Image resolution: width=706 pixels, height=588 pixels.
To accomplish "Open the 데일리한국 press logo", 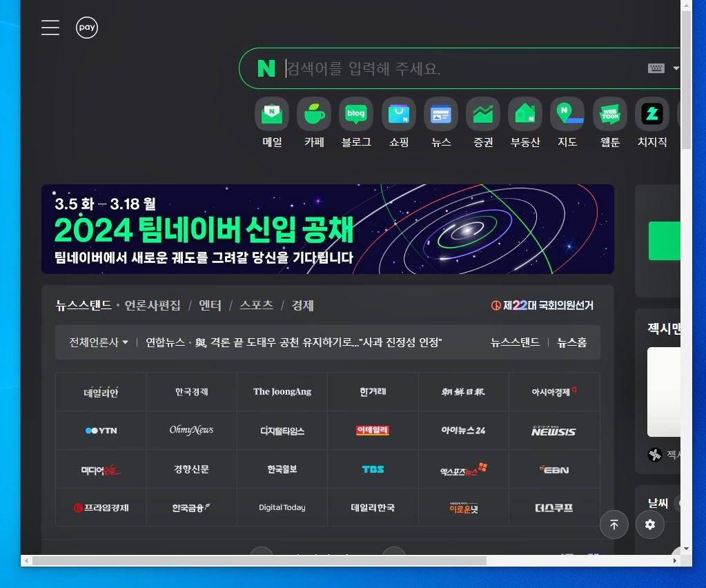I will coord(373,507).
